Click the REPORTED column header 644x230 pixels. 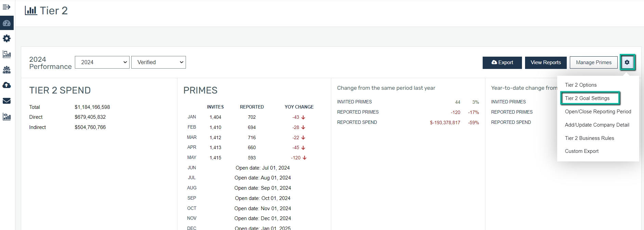tap(252, 107)
